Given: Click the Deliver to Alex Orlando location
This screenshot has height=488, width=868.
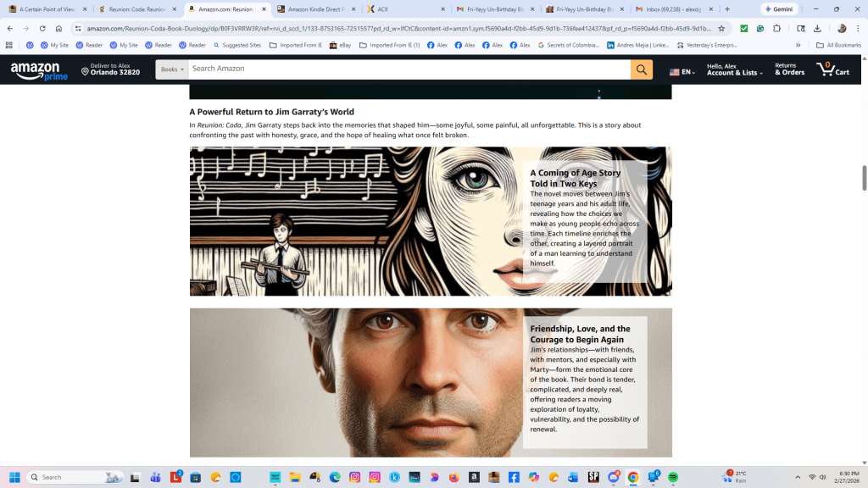Looking at the screenshot, I should pos(111,69).
